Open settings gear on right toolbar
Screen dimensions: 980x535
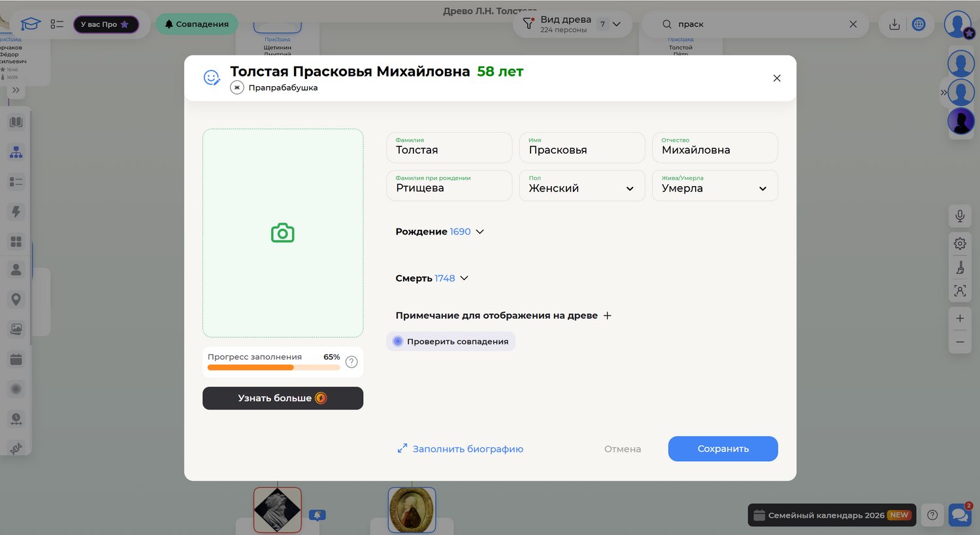pos(960,244)
